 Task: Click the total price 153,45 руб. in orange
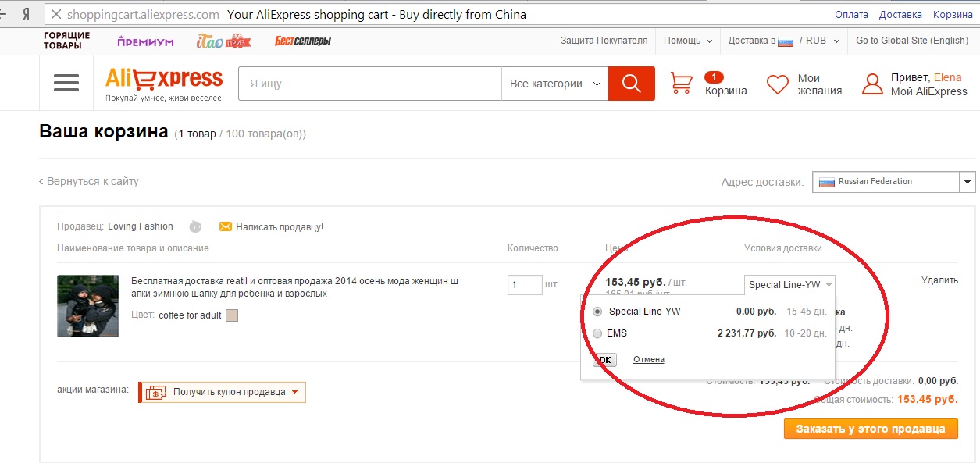[928, 399]
